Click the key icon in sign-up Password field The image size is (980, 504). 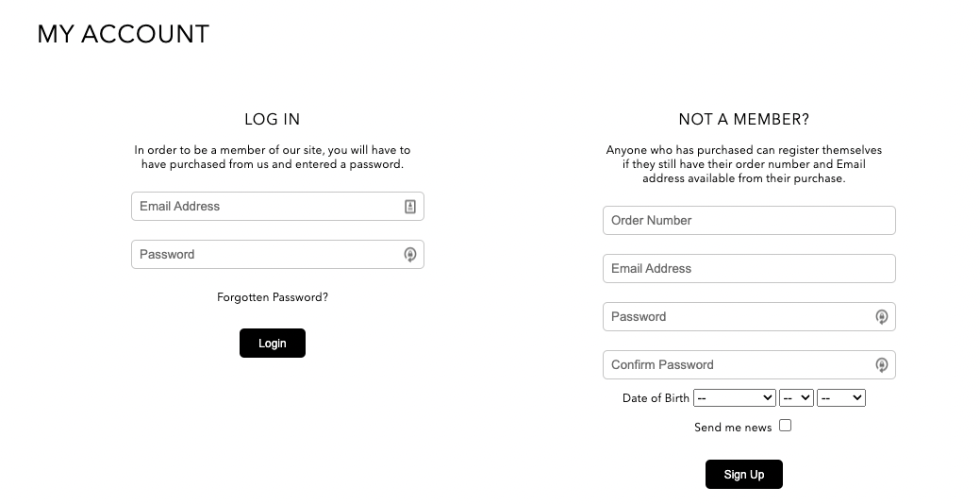[881, 317]
